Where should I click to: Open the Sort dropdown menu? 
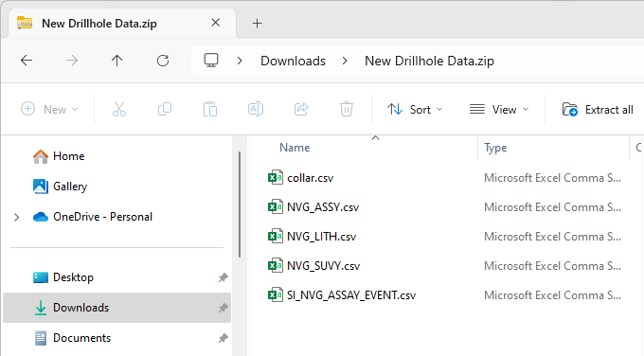pyautogui.click(x=415, y=110)
